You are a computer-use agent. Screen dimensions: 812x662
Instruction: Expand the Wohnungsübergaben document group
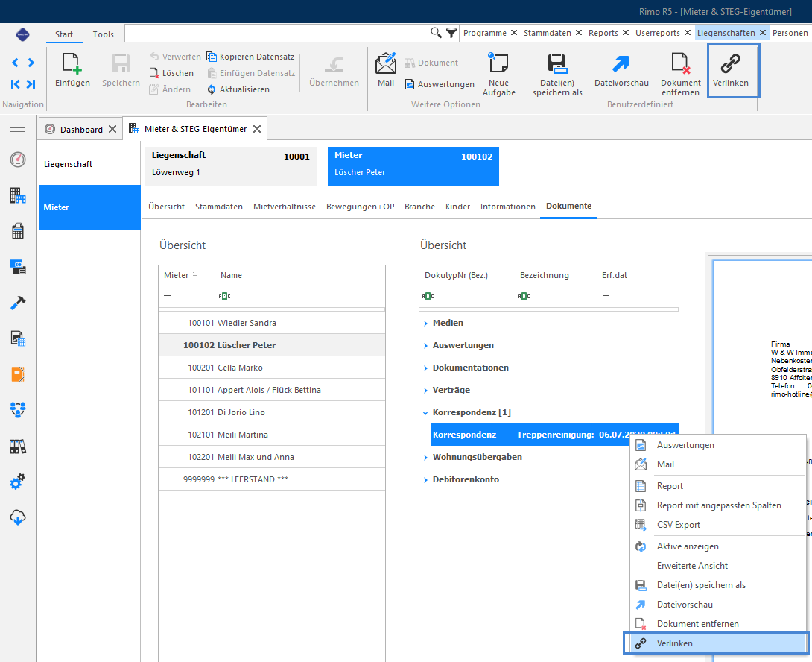(425, 457)
